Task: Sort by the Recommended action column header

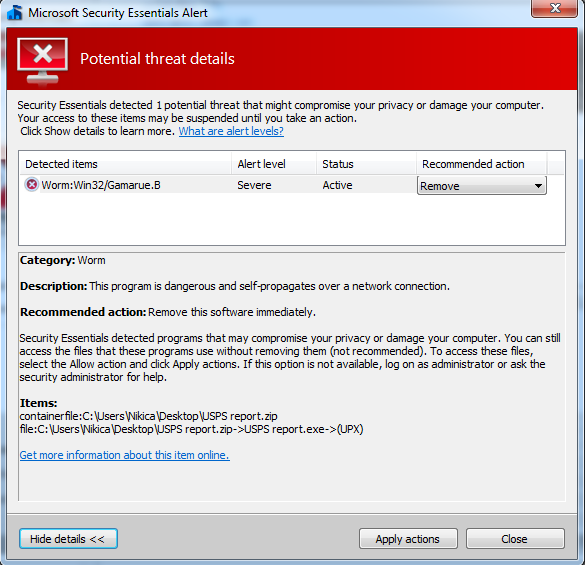Action: point(482,164)
